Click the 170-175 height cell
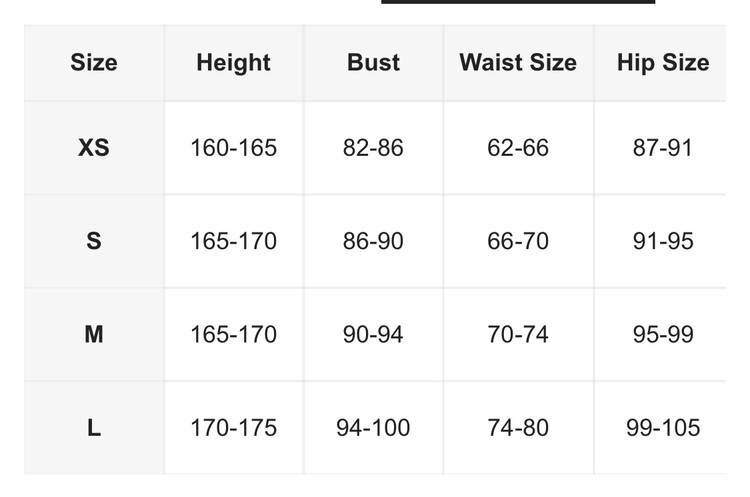 [233, 428]
